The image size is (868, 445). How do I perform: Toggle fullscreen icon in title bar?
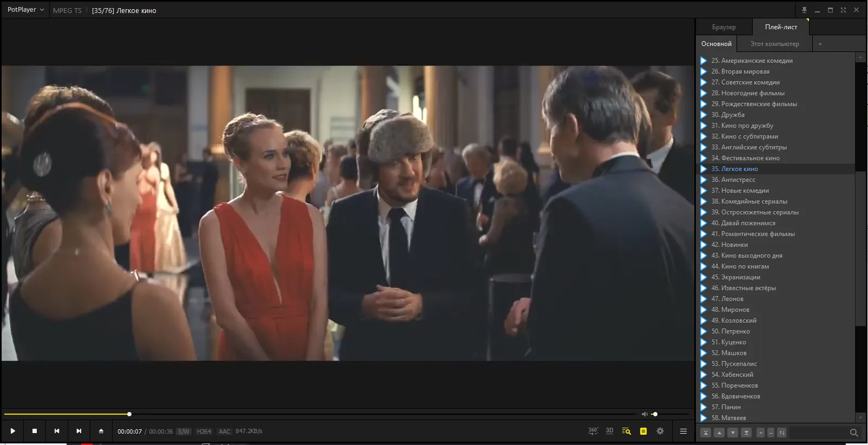843,10
